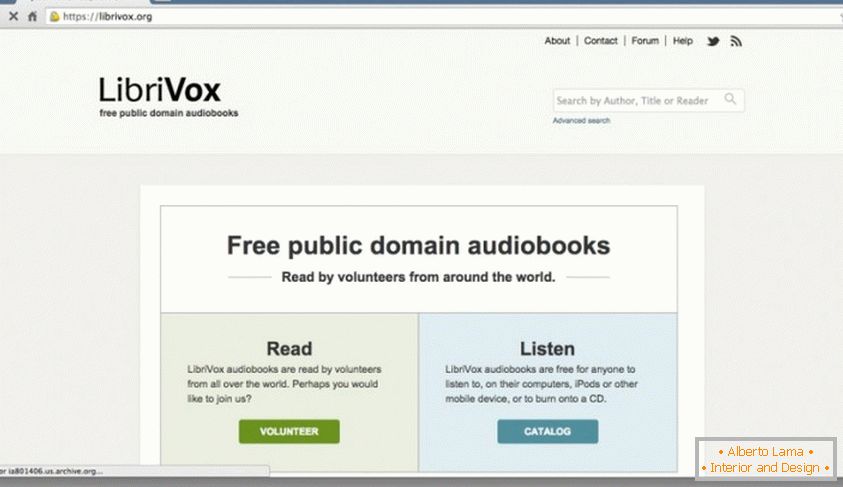Click the LibriVox logo
The width and height of the screenshot is (843, 487).
(x=160, y=90)
